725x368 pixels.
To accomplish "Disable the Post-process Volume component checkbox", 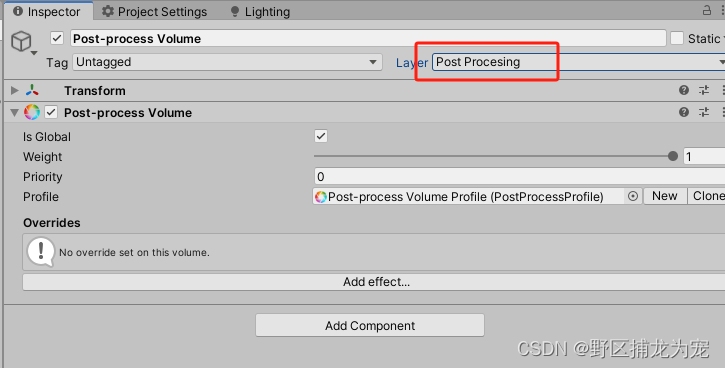I will point(51,112).
